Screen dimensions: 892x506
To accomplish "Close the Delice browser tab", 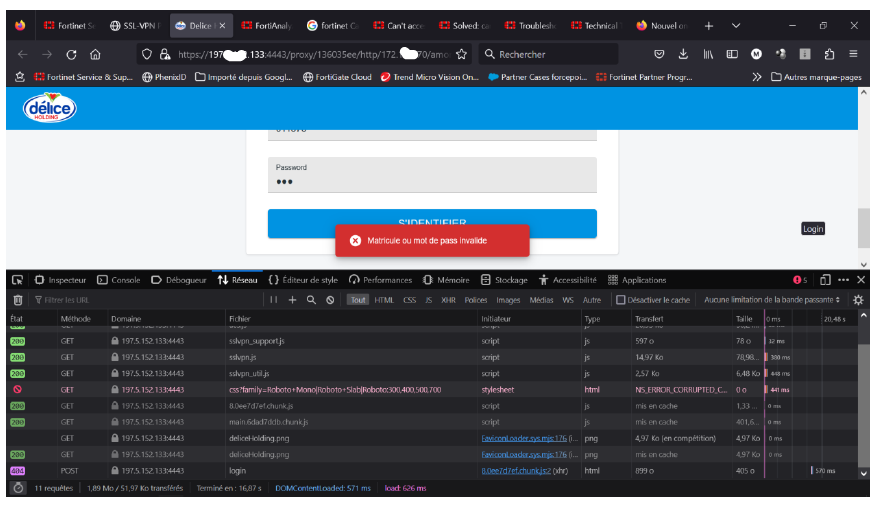I will [x=222, y=26].
